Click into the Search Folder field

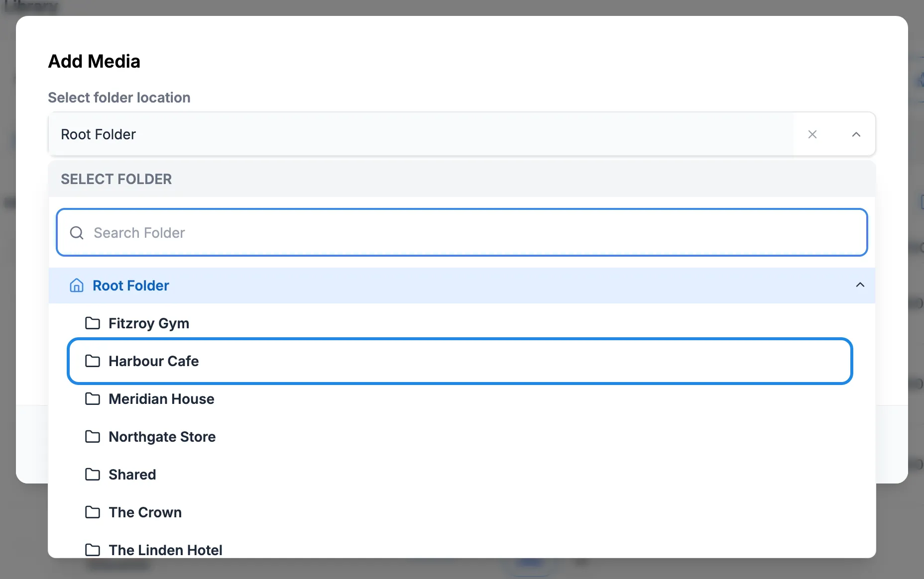pos(462,232)
